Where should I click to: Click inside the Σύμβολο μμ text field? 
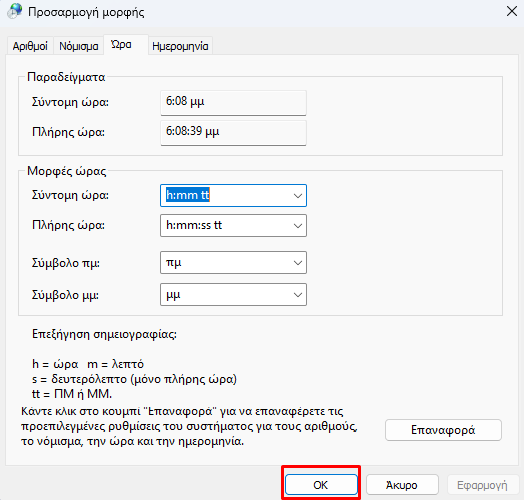coord(226,294)
